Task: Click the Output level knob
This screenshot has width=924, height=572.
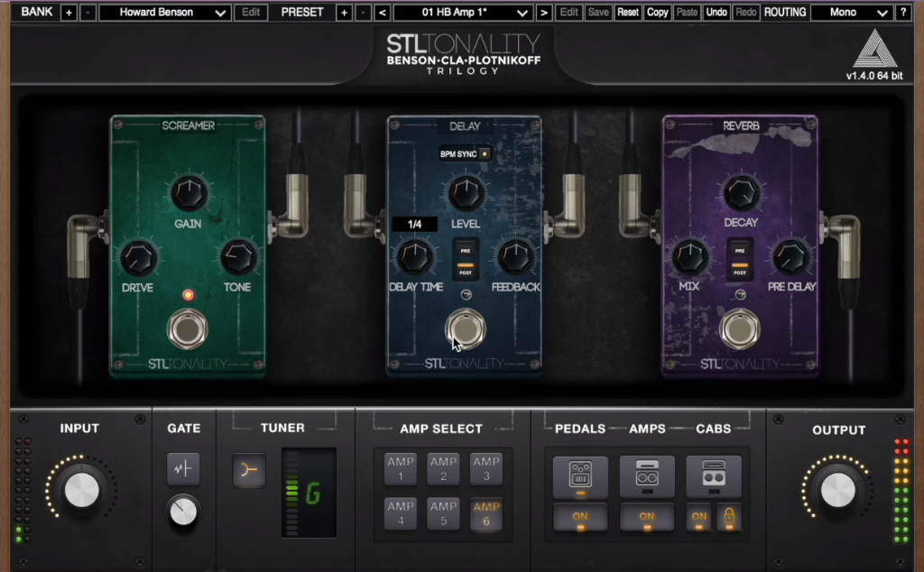Action: pos(838,489)
